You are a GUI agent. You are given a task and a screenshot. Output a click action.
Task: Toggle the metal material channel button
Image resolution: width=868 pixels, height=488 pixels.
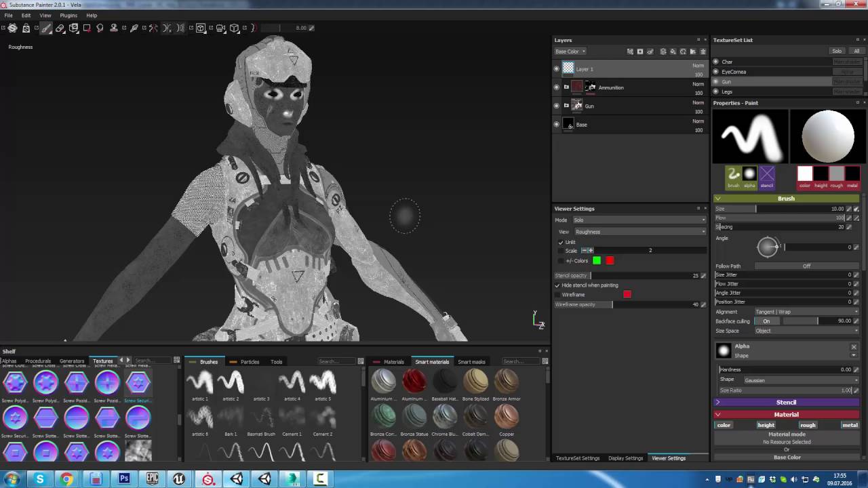pyautogui.click(x=850, y=425)
